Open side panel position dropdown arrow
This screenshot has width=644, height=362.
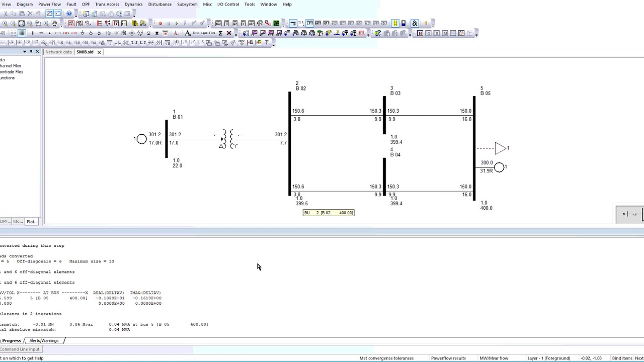coord(24,51)
